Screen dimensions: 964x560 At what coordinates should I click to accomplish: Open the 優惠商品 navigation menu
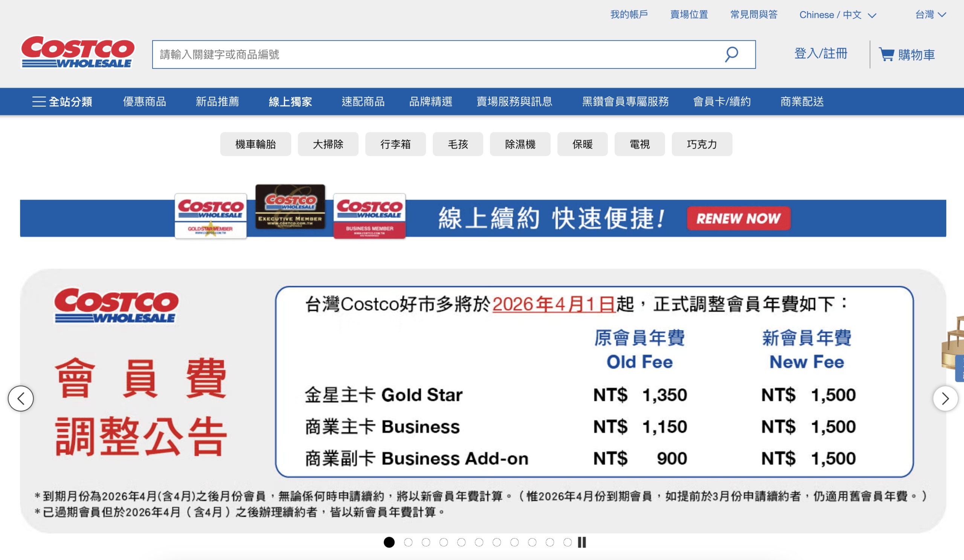(x=145, y=101)
